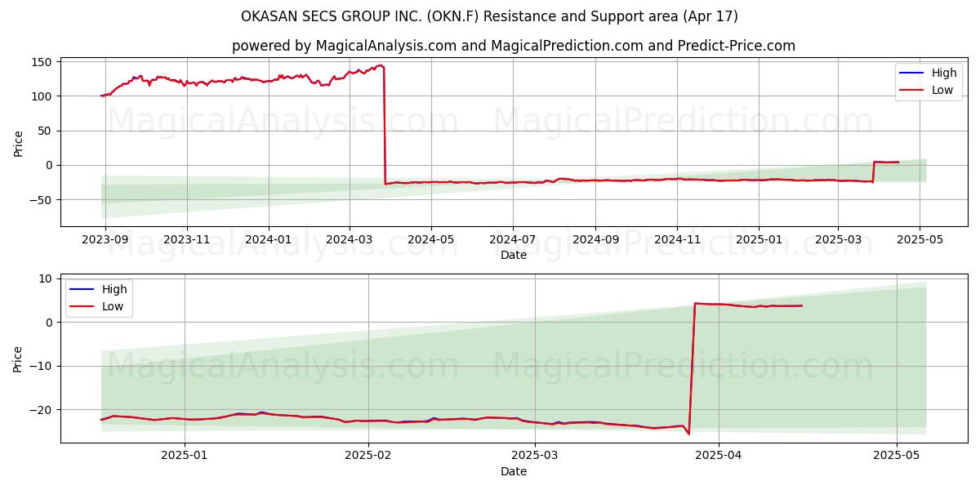This screenshot has width=980, height=490.
Task: Click the '150' price tick on upper chart
Action: 42,62
